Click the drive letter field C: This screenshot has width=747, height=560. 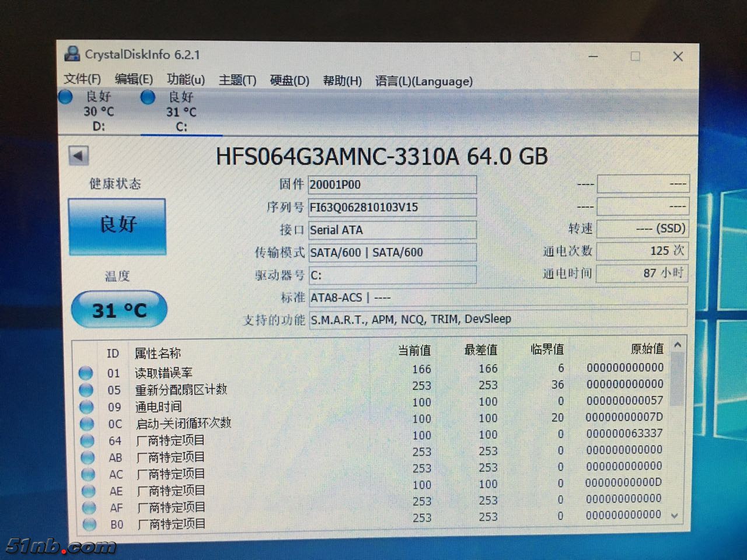click(392, 275)
